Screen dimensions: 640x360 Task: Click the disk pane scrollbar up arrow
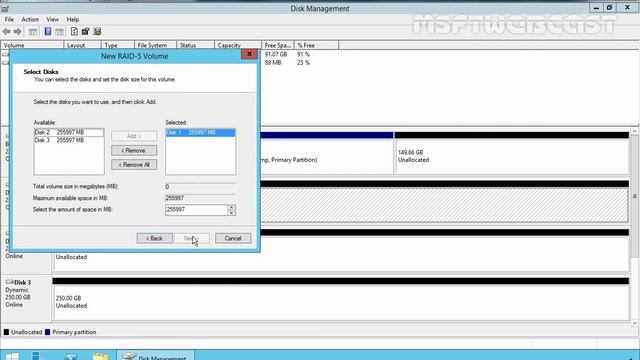pyautogui.click(x=635, y=131)
